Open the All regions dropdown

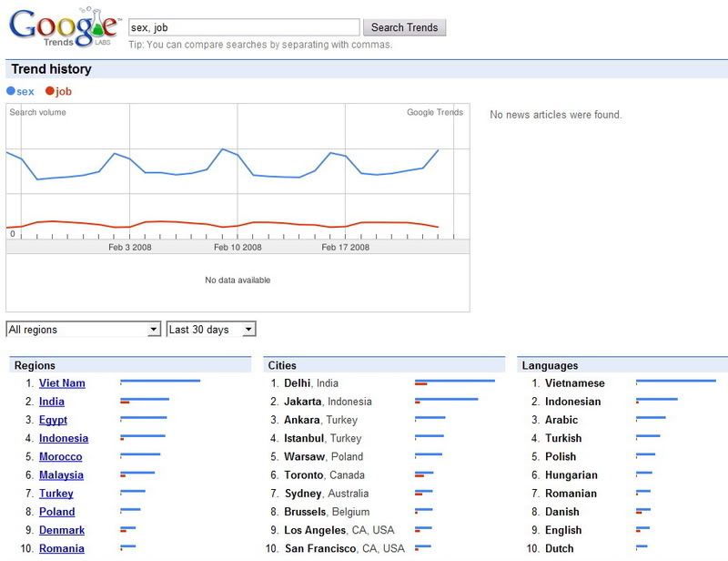[84, 330]
